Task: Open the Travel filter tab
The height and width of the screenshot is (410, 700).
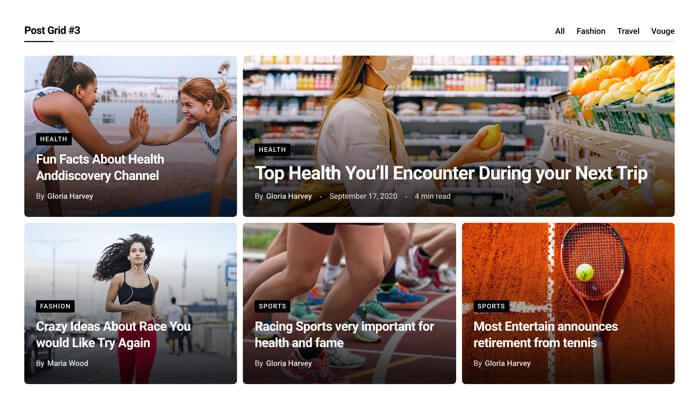Action: point(628,31)
